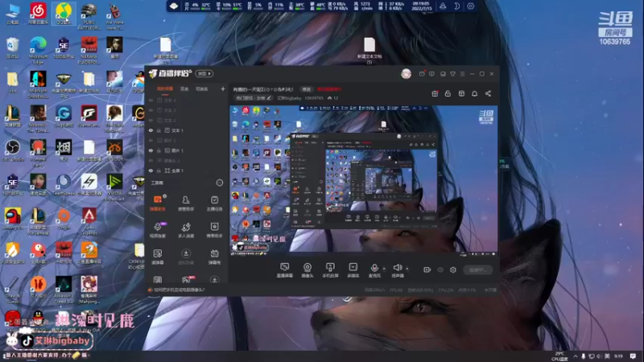Open the 读弹幕 tool
The width and height of the screenshot is (644, 362).
point(157,257)
